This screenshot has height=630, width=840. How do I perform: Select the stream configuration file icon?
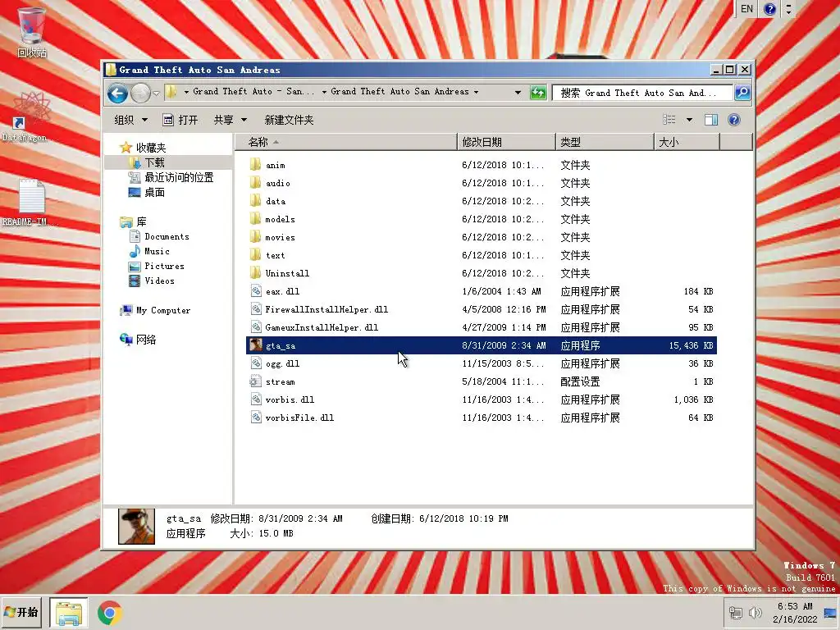pyautogui.click(x=256, y=381)
